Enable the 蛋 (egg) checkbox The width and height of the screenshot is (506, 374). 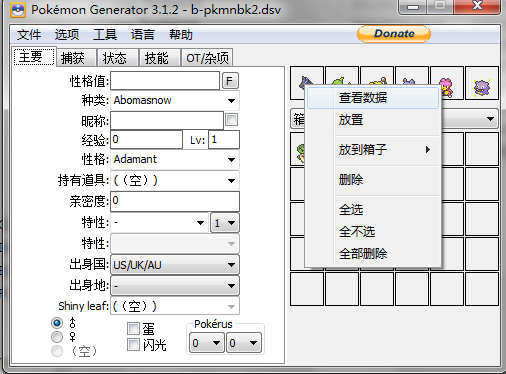click(x=133, y=328)
